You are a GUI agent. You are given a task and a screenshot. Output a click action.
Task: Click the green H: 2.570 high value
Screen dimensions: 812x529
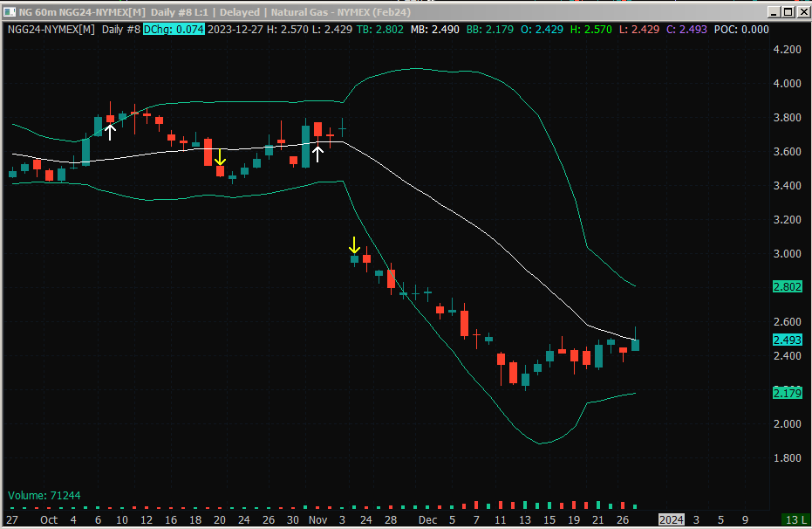(590, 29)
